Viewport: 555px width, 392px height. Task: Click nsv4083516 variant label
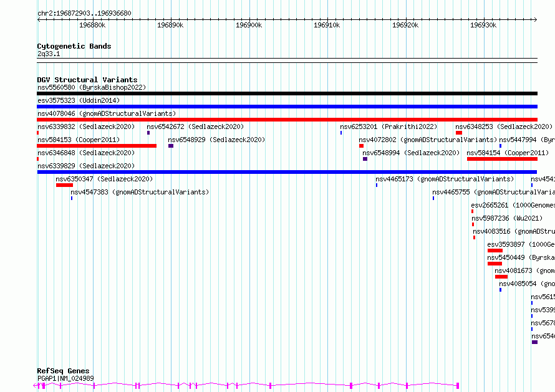click(514, 231)
